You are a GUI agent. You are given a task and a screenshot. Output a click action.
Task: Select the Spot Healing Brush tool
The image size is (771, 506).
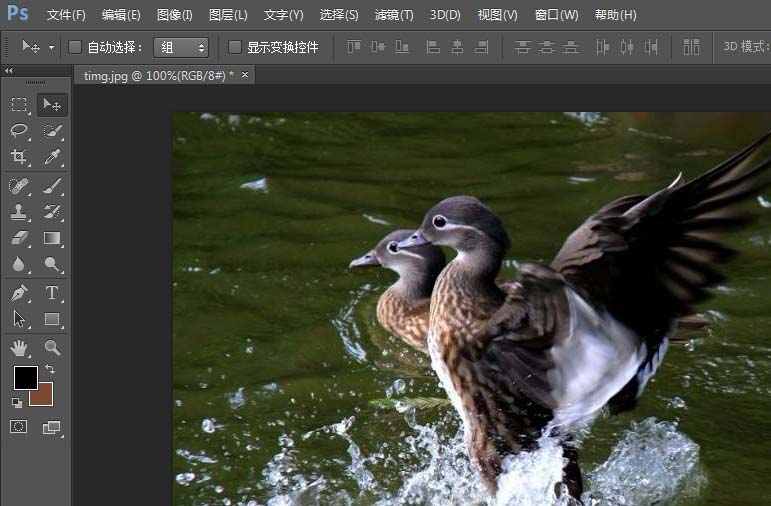coord(19,186)
